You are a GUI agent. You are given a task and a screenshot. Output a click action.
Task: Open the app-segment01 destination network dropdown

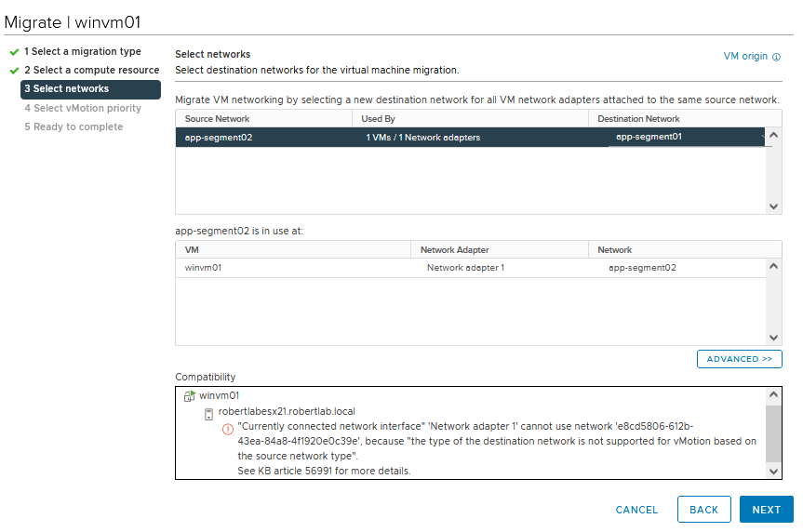pos(687,137)
